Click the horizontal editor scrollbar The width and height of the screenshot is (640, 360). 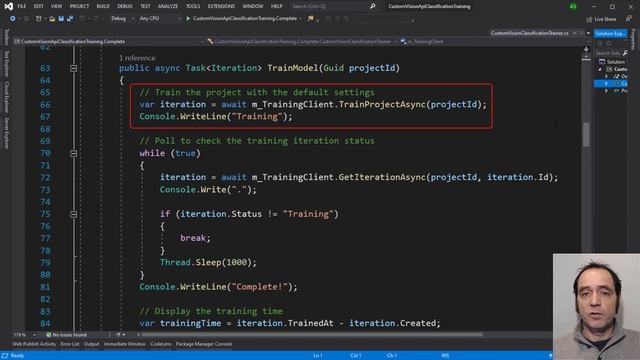312,335
